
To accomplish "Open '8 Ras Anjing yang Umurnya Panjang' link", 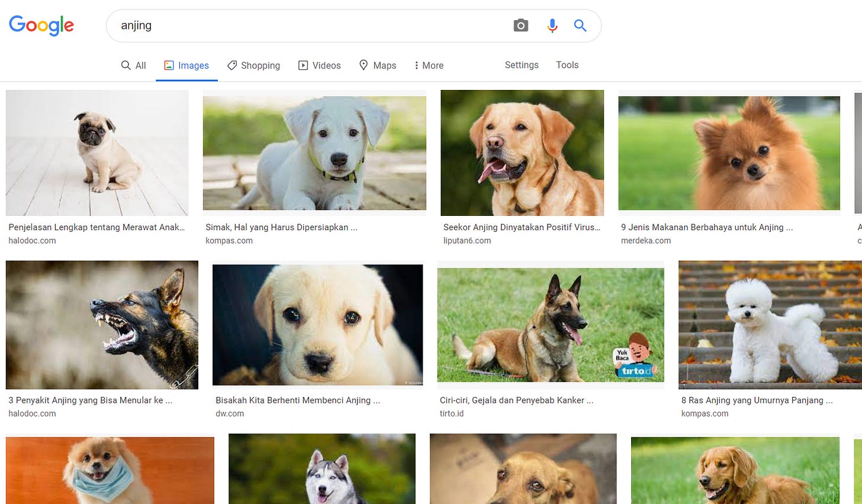I will tap(757, 400).
